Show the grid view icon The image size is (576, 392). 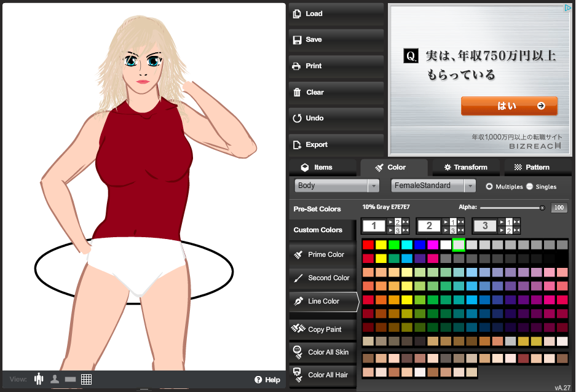point(86,379)
